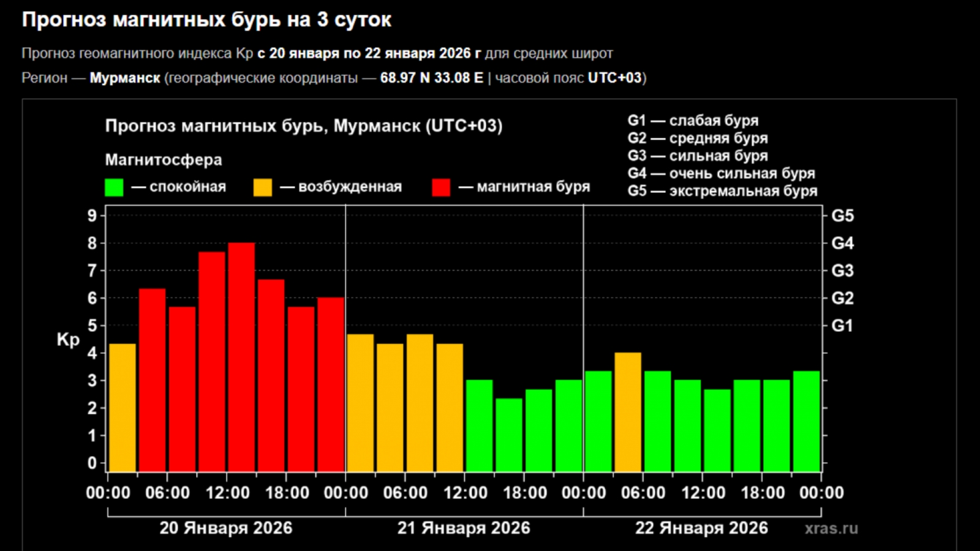The height and width of the screenshot is (551, 980).
Task: Select the '21 Января 2026' date label
Action: pyautogui.click(x=464, y=528)
